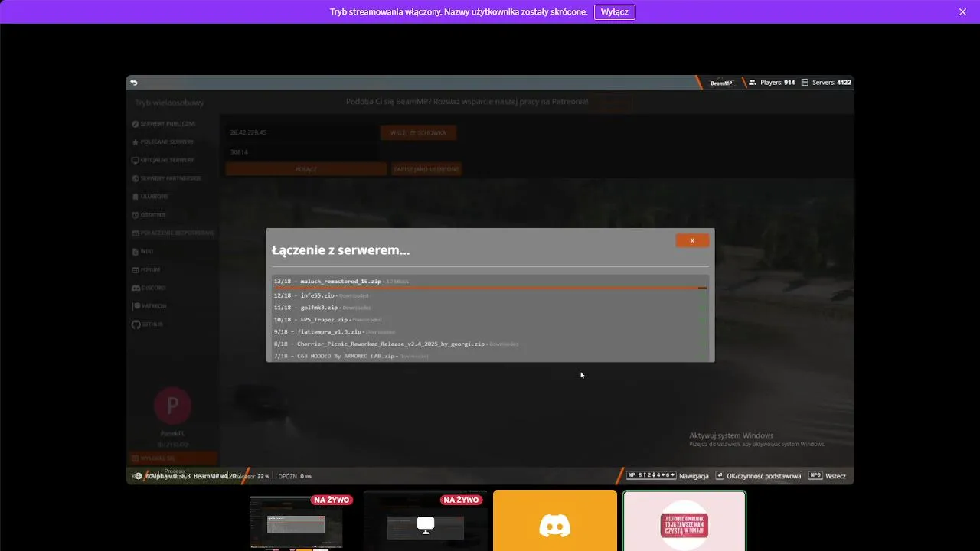Click the infe55.zip download row
980x551 pixels.
[x=488, y=295]
